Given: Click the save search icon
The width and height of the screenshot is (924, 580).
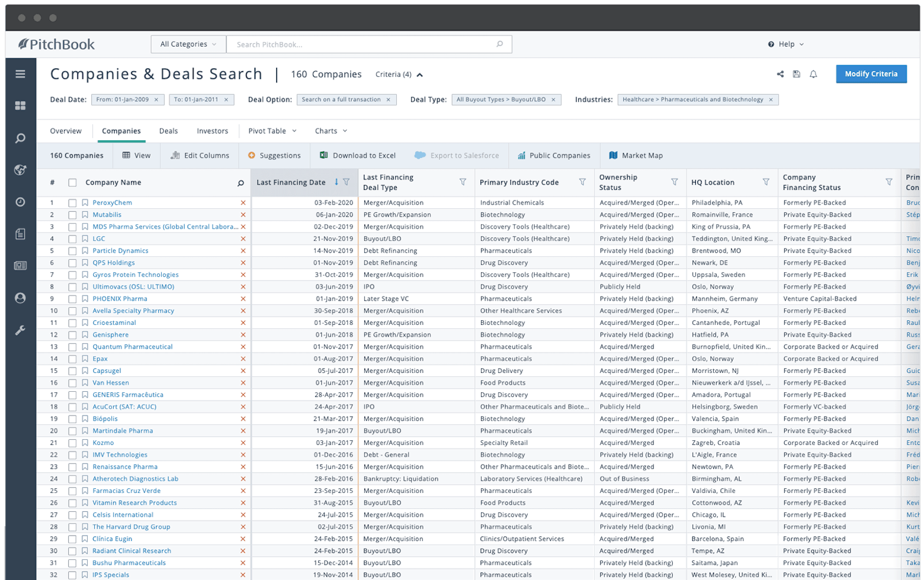Looking at the screenshot, I should [x=796, y=74].
